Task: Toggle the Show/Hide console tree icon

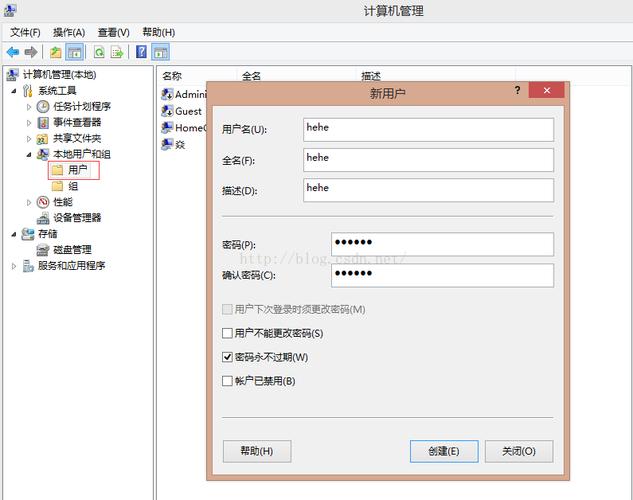Action: pyautogui.click(x=74, y=52)
